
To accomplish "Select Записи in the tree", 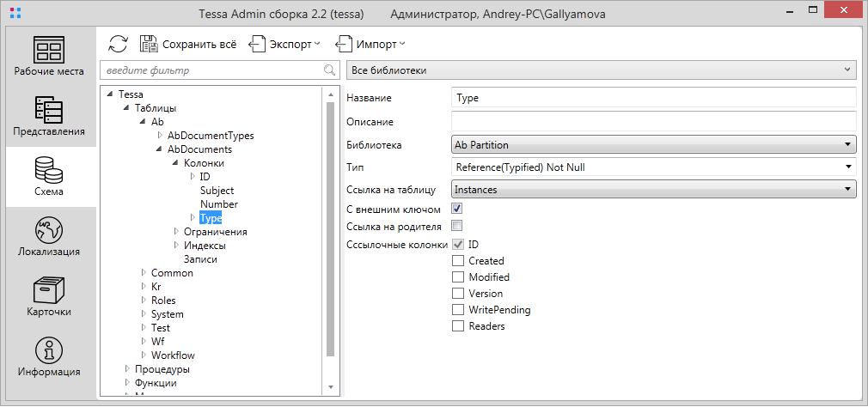I will click(x=200, y=258).
